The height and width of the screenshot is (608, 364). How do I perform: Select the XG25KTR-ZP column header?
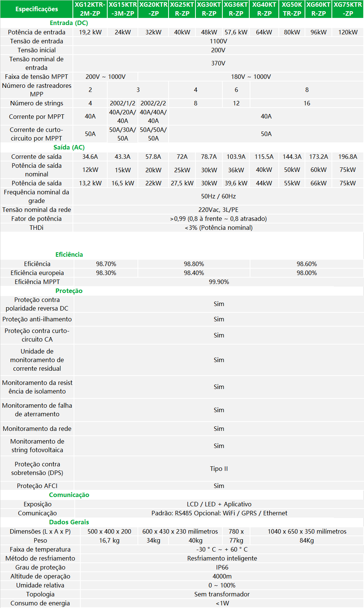[182, 9]
